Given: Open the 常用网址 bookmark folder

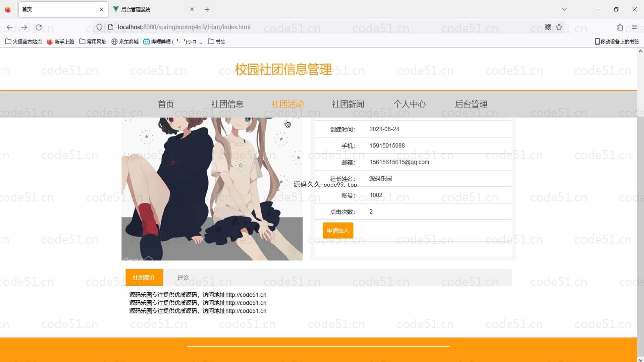Looking at the screenshot, I should click(x=93, y=42).
